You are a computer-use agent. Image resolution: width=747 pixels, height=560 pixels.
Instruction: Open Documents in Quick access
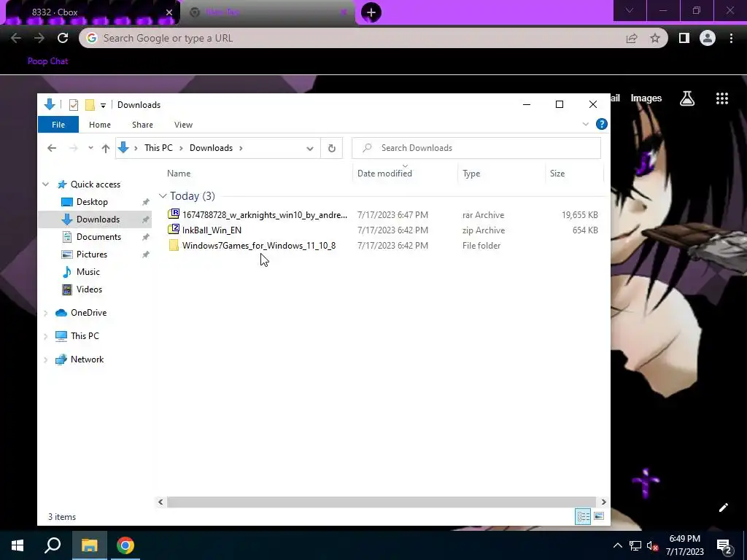[98, 237]
